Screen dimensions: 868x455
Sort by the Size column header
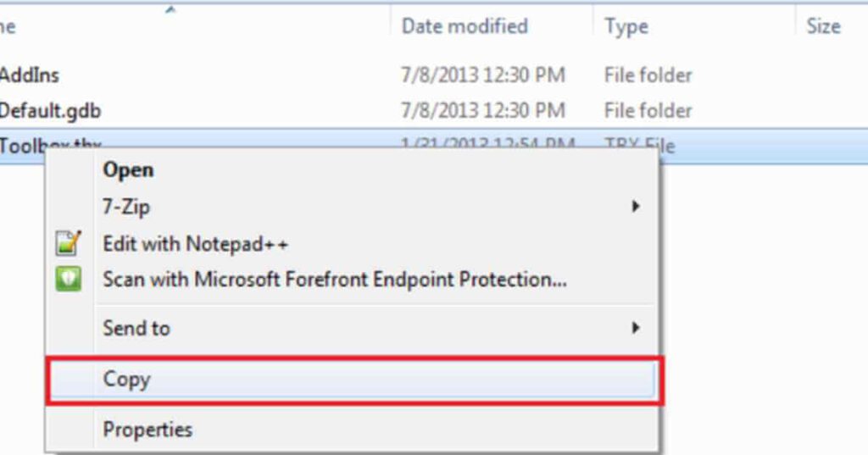[823, 26]
